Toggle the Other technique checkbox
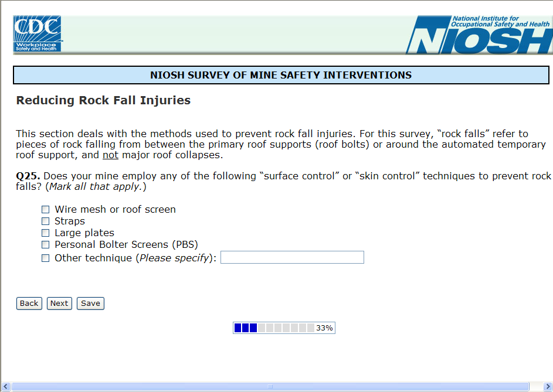 [x=45, y=258]
